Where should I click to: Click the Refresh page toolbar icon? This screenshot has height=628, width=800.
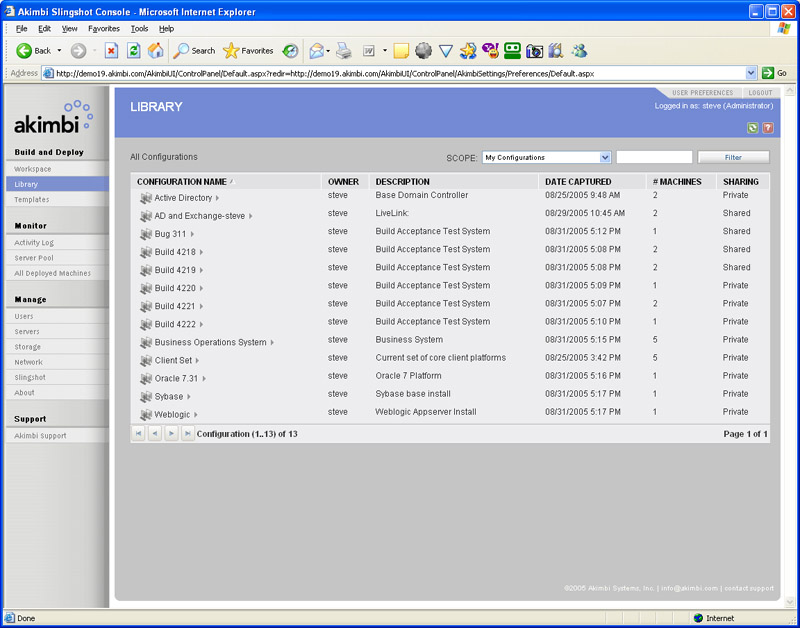[x=134, y=51]
